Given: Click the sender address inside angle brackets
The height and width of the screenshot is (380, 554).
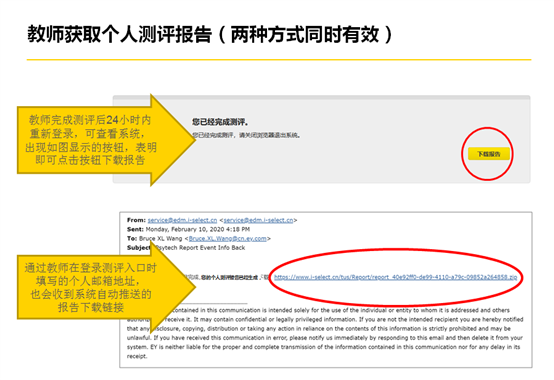Looking at the screenshot, I should [x=258, y=220].
